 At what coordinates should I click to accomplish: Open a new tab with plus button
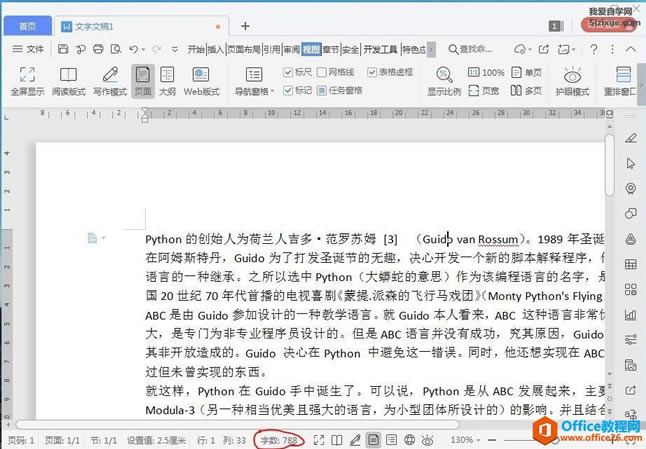[x=245, y=26]
